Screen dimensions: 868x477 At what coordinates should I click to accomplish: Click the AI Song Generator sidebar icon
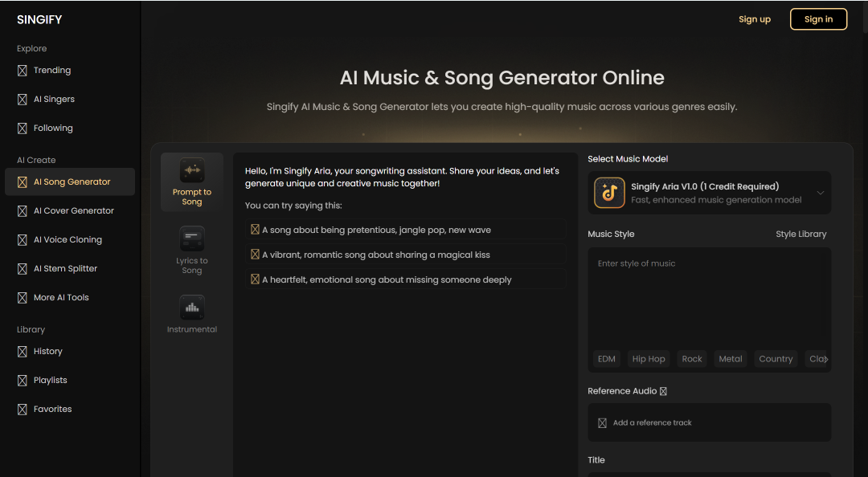click(x=23, y=182)
